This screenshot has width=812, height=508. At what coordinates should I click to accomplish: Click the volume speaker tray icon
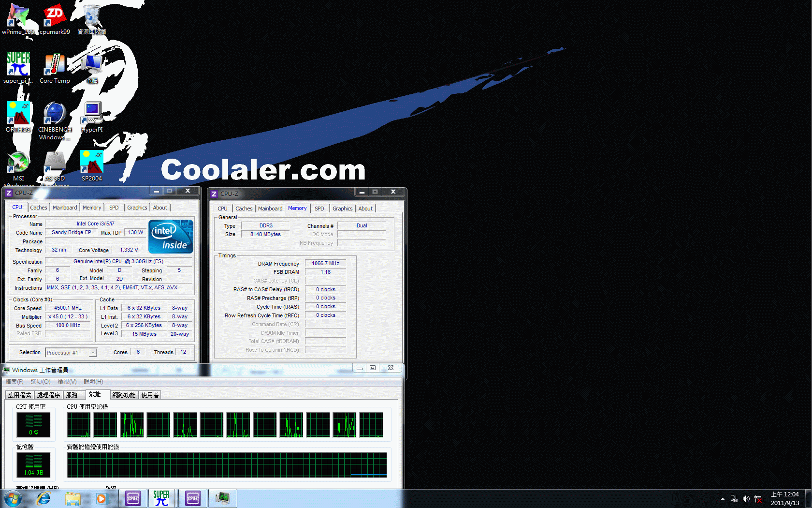pyautogui.click(x=746, y=499)
